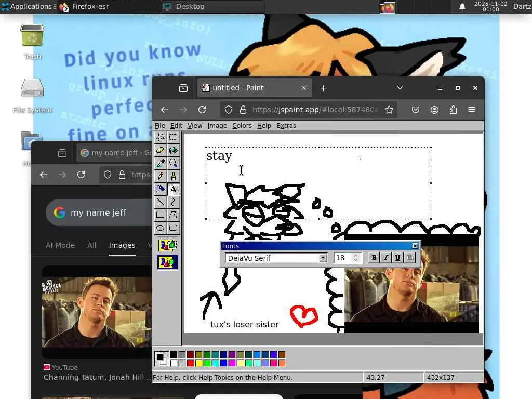The height and width of the screenshot is (399, 532).
Task: Select the Magnifier tool
Action: (x=174, y=163)
